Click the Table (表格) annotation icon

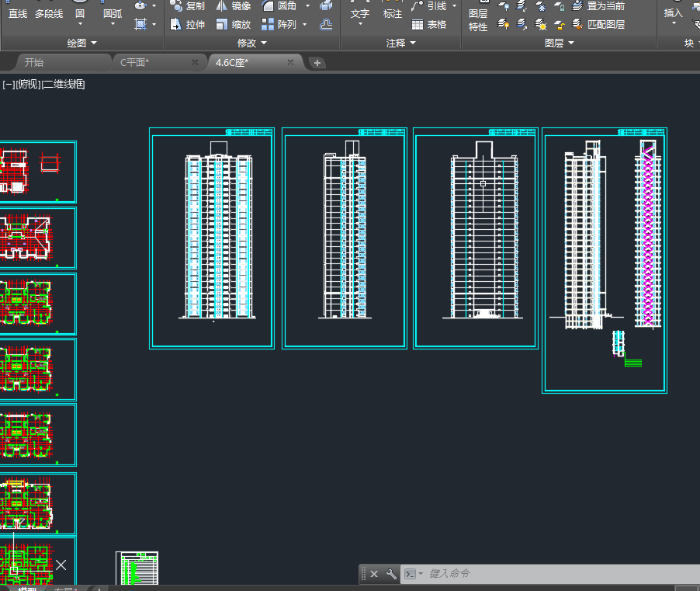pyautogui.click(x=418, y=25)
